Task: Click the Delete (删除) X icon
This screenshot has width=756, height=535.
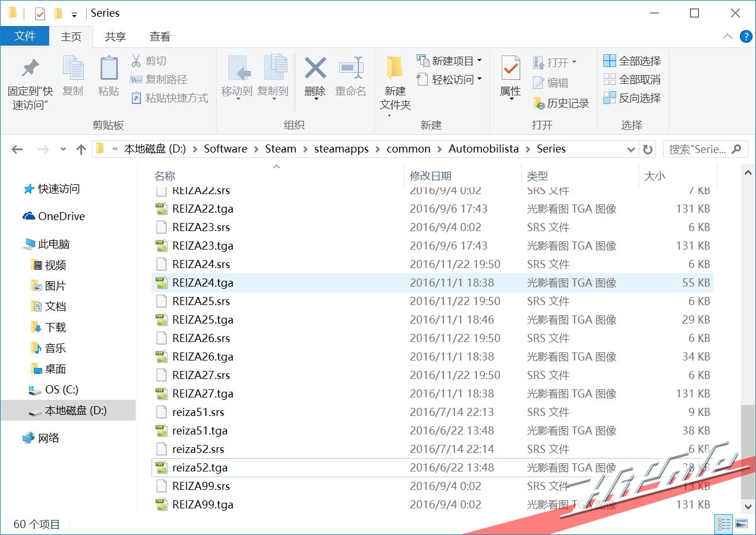Action: coord(315,68)
